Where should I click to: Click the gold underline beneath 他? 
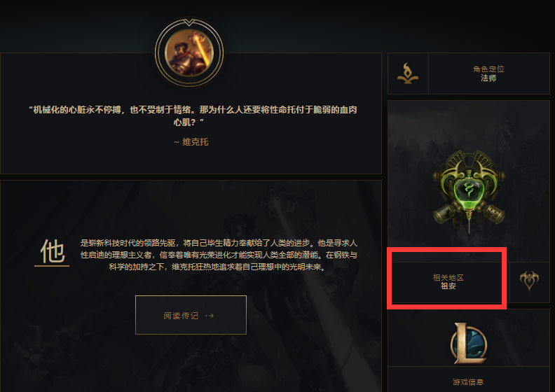[x=52, y=266]
